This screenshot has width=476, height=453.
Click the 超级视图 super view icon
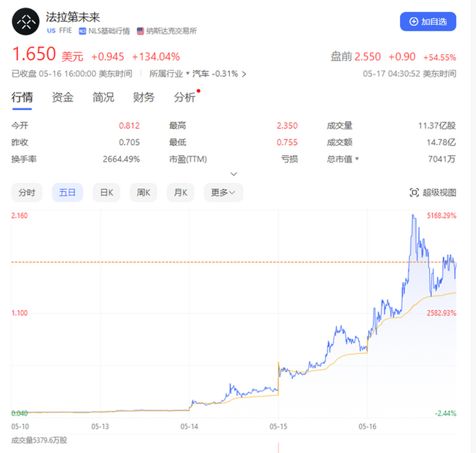click(414, 193)
